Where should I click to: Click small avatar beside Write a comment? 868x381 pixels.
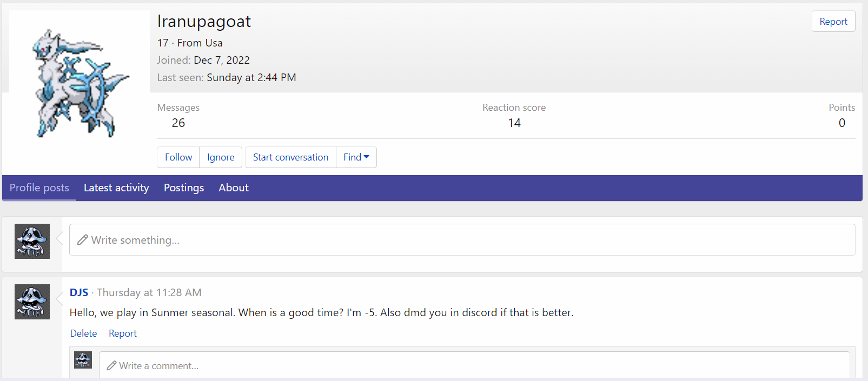coord(83,360)
